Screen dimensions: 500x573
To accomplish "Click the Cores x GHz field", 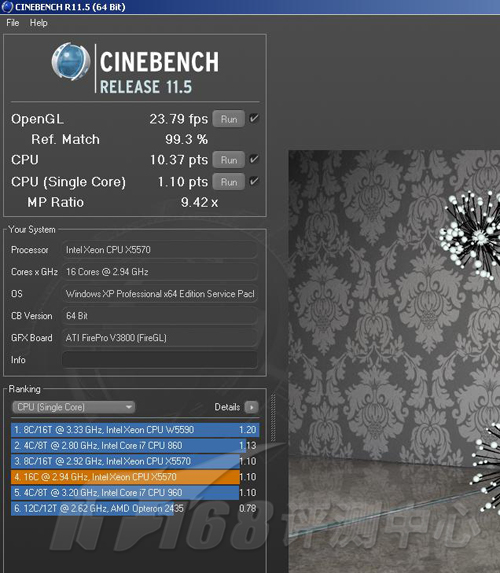I will (160, 272).
